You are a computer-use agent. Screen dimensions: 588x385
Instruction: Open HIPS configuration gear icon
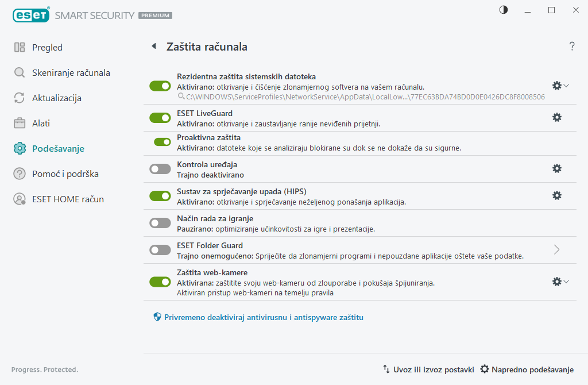[556, 195]
